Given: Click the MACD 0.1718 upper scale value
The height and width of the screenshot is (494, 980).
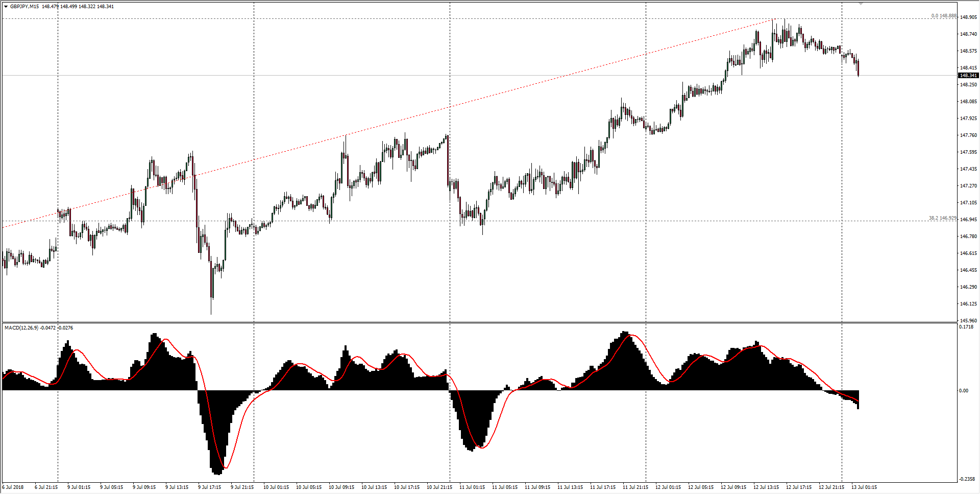Looking at the screenshot, I should [x=966, y=327].
